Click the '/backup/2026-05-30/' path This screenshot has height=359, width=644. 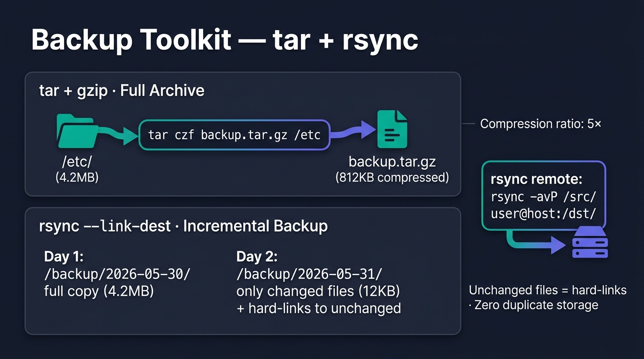117,274
